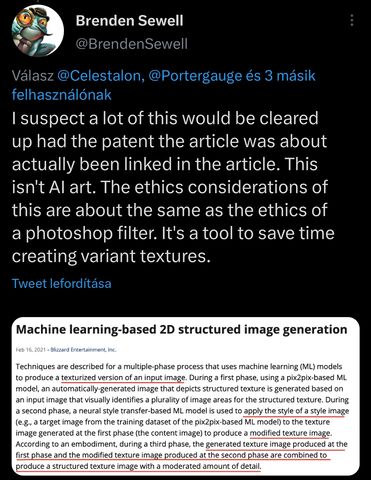The height and width of the screenshot is (480, 371).
Task: Click the "Machine learning-based 2D structured image generation" heading
Action: 182,329
